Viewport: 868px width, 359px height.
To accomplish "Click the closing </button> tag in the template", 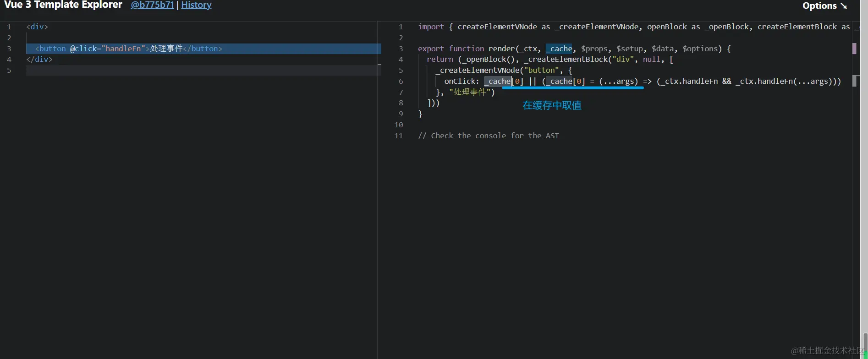I will pyautogui.click(x=203, y=49).
